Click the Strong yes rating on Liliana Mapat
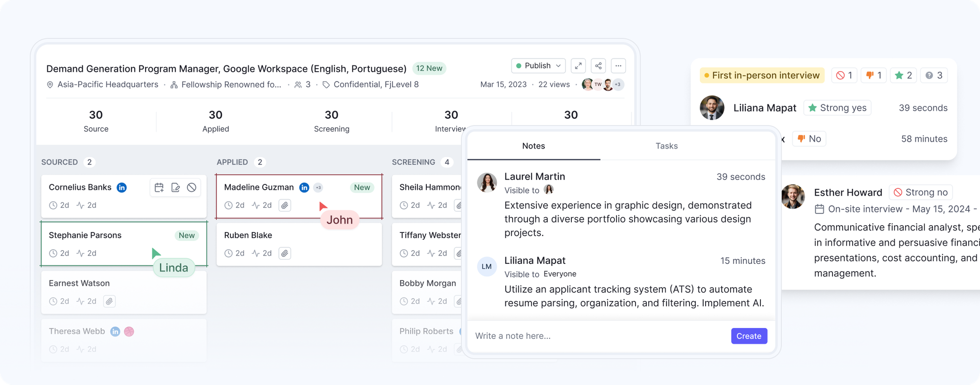Screen dimensions: 980x385 pyautogui.click(x=837, y=108)
